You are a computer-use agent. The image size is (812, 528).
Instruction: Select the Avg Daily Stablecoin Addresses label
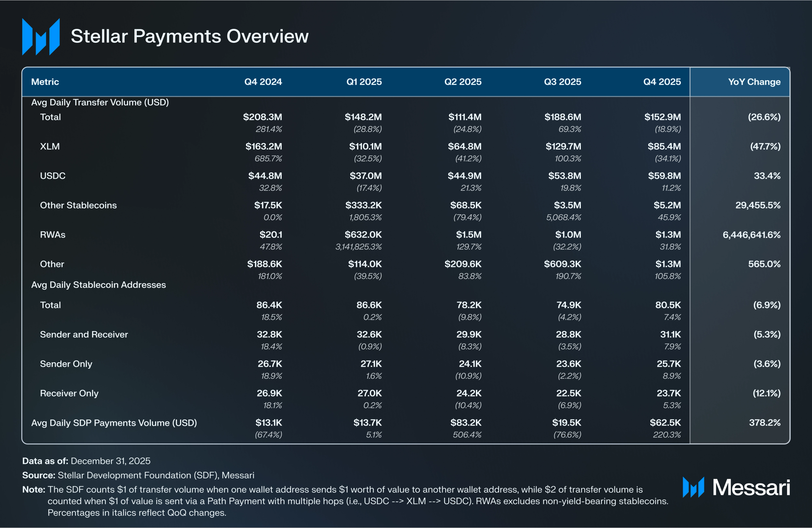point(99,285)
